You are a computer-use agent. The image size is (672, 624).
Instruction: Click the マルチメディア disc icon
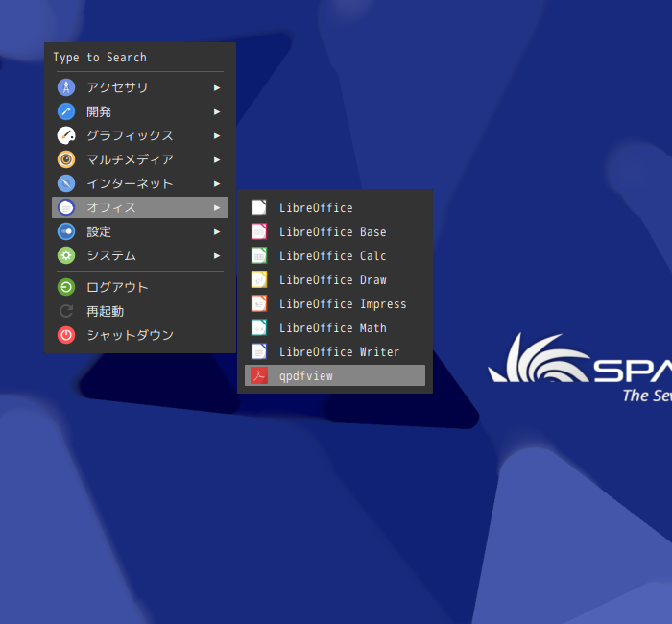(x=66, y=159)
